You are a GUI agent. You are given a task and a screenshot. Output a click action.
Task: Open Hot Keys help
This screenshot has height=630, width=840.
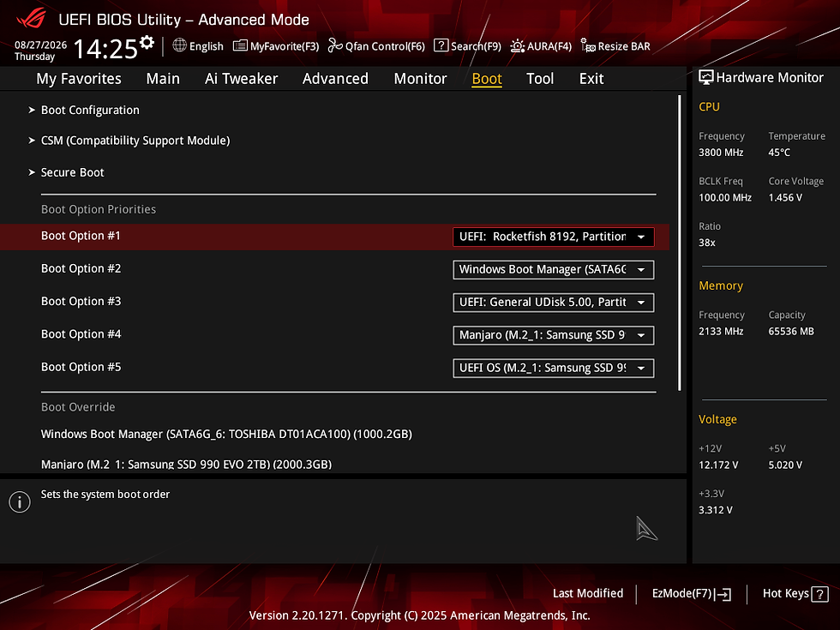[x=785, y=593]
